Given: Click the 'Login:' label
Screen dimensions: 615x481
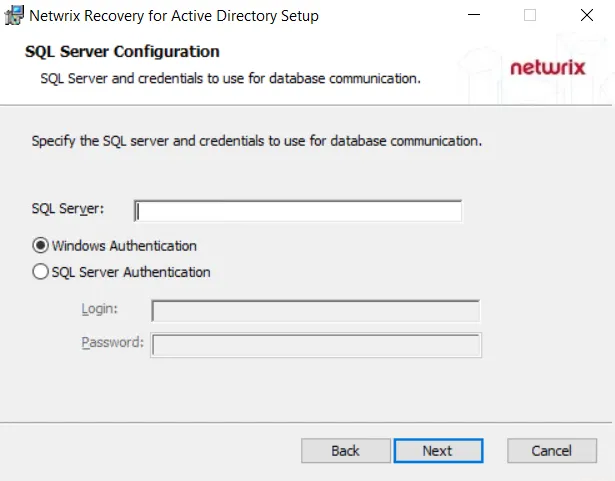Looking at the screenshot, I should pos(100,309).
